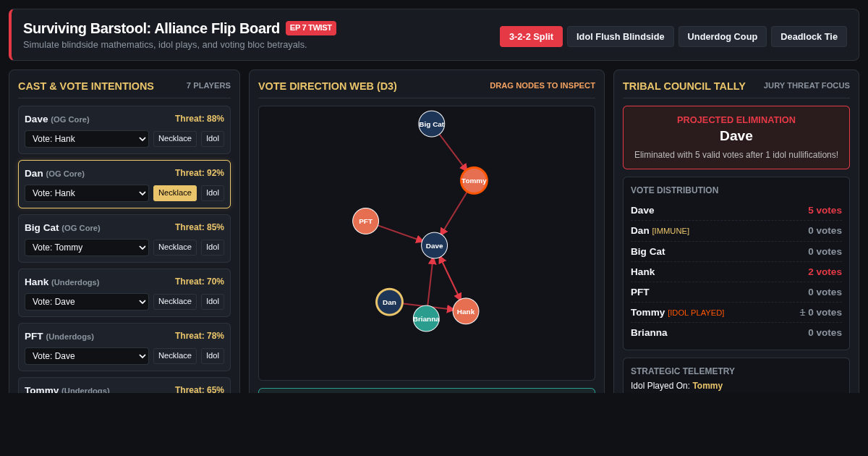Toggle Idol for Dan
This screenshot has height=456, width=868.
(x=213, y=193)
